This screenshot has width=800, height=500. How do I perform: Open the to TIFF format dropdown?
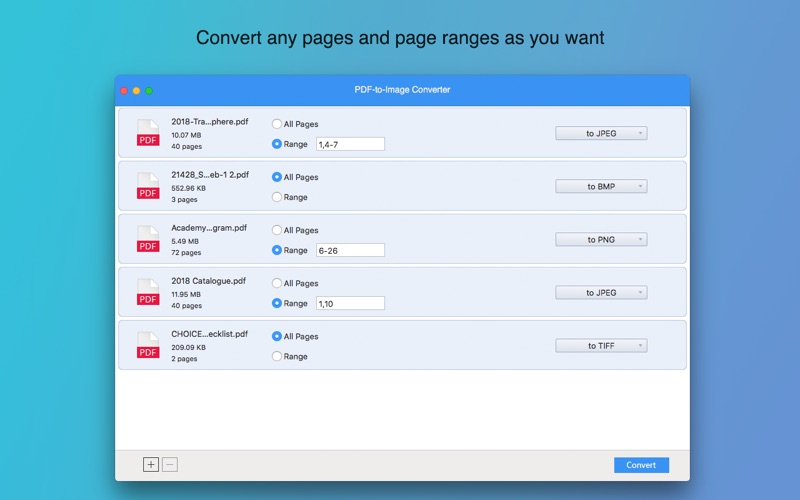click(x=601, y=345)
